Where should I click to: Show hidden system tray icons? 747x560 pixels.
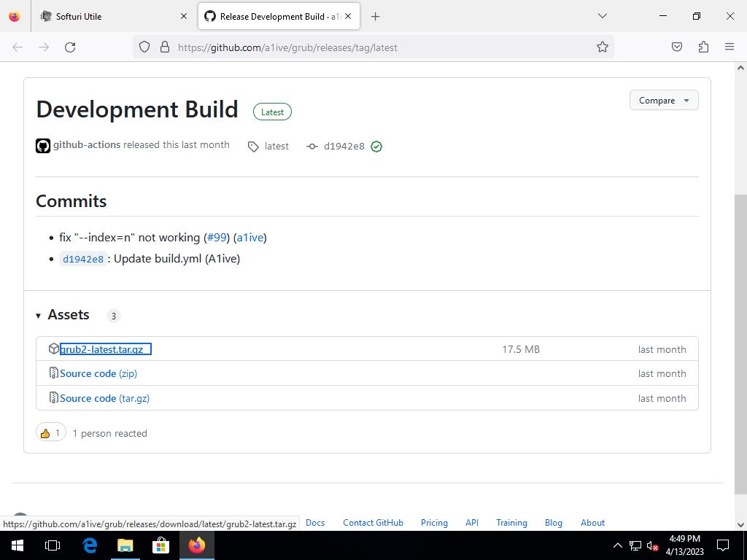click(617, 545)
